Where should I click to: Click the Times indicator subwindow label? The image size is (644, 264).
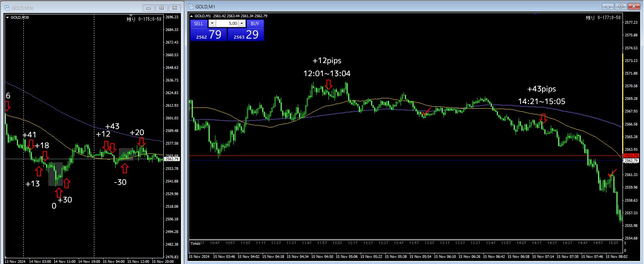pyautogui.click(x=195, y=244)
